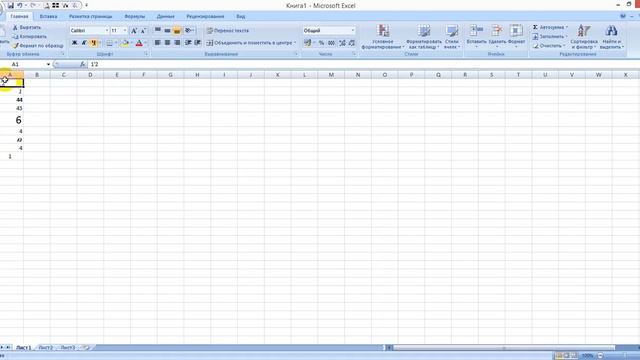Screen dimensions: 640x360
Task: Decrease decimal places
Action: [351, 43]
